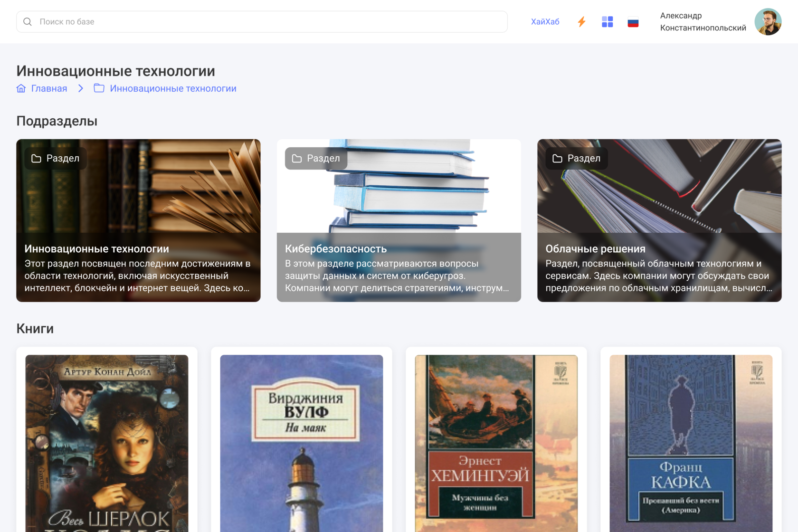Click the Книги heading

pos(35,329)
